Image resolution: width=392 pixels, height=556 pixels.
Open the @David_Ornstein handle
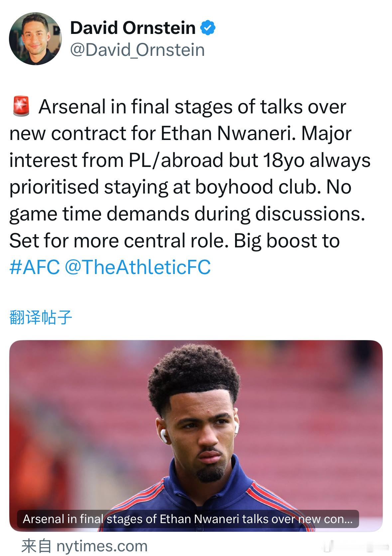137,50
